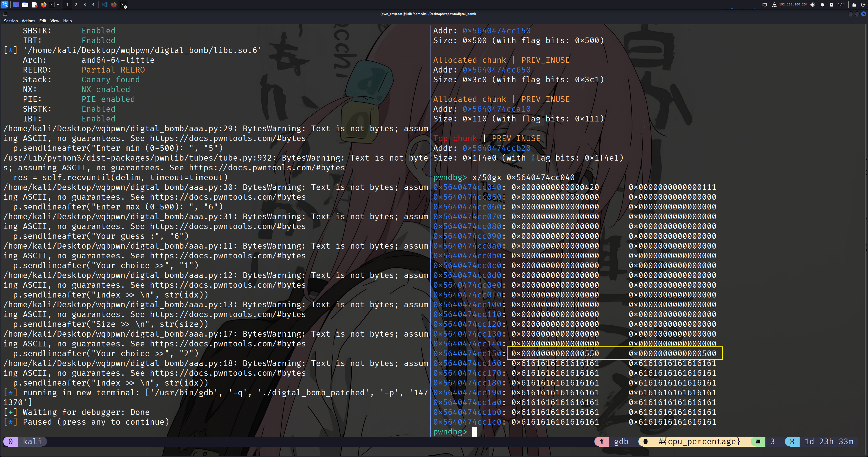Click the CPU chip icon in status bar
This screenshot has height=457, width=868.
tap(645, 442)
